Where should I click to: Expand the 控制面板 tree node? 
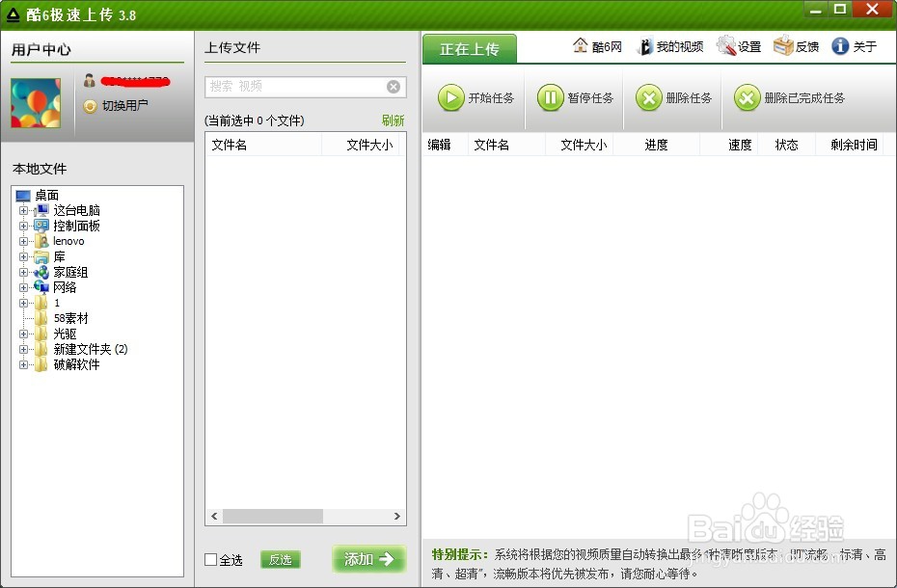pos(23,226)
